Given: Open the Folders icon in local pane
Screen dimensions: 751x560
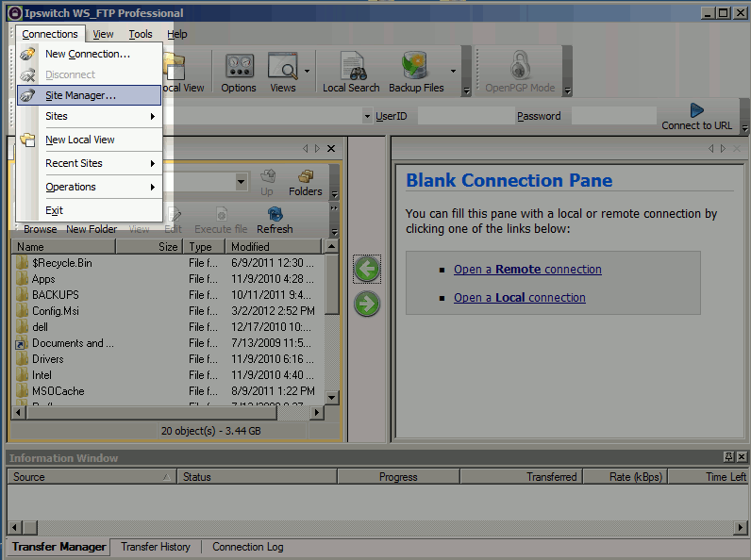Looking at the screenshot, I should [x=305, y=177].
